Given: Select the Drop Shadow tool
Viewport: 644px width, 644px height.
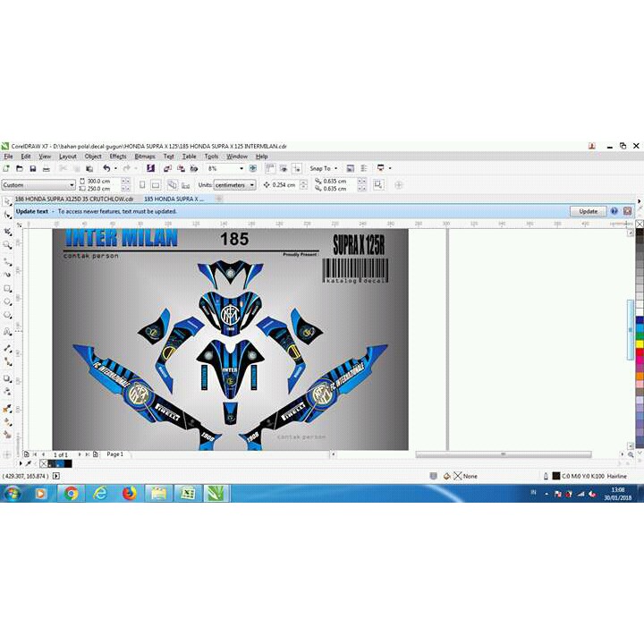Looking at the screenshot, I should click(7, 378).
